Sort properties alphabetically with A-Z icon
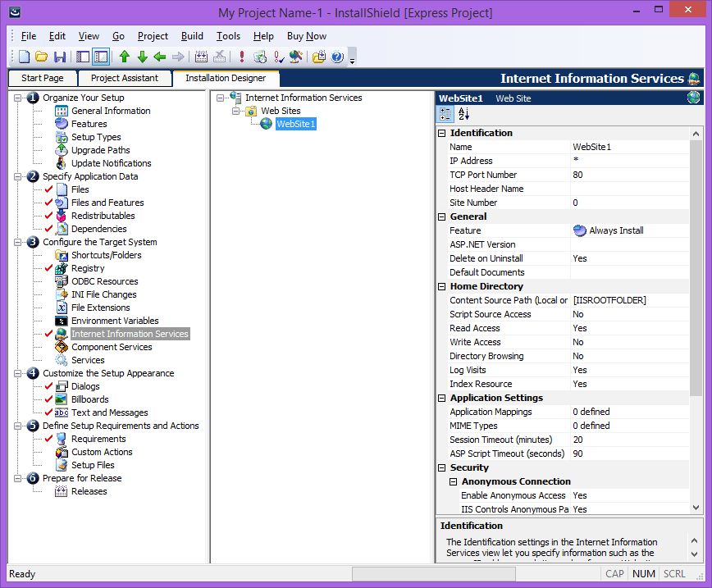The width and height of the screenshot is (712, 588). pos(463,114)
